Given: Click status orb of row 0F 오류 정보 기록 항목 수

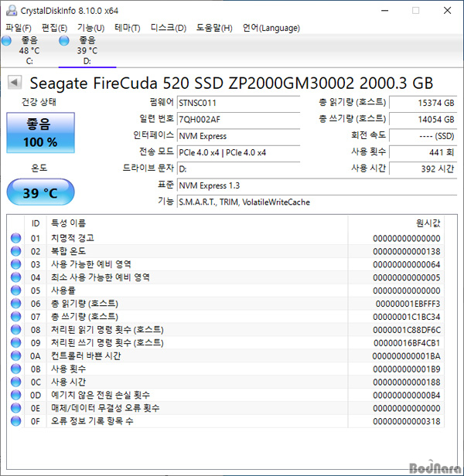Looking at the screenshot, I should click(x=15, y=421).
